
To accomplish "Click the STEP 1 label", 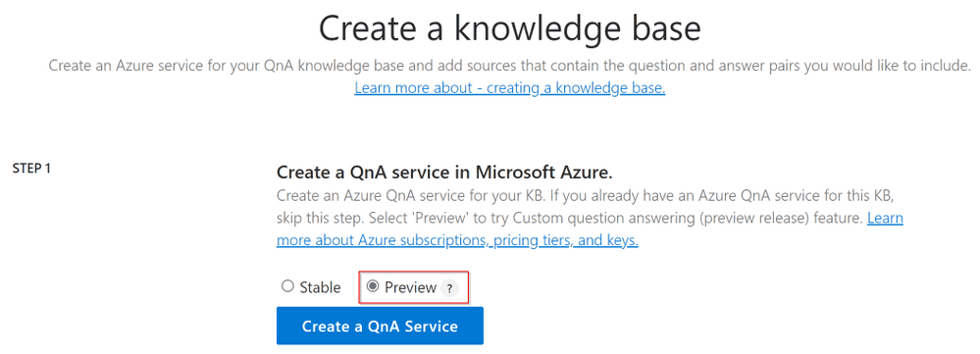I will pyautogui.click(x=31, y=169).
